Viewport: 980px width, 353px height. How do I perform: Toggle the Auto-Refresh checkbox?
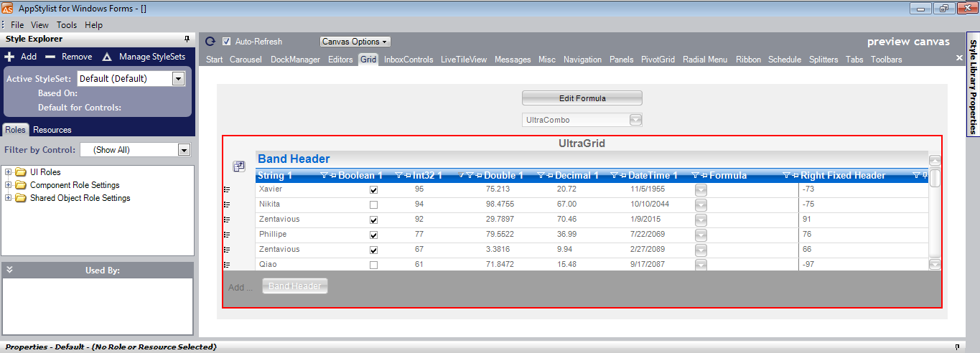point(227,42)
